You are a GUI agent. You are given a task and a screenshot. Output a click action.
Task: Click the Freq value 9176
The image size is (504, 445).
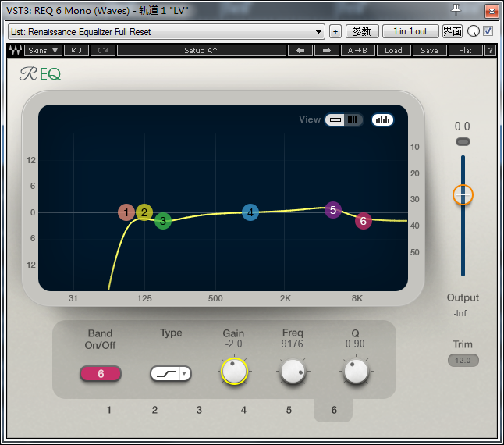click(x=292, y=344)
